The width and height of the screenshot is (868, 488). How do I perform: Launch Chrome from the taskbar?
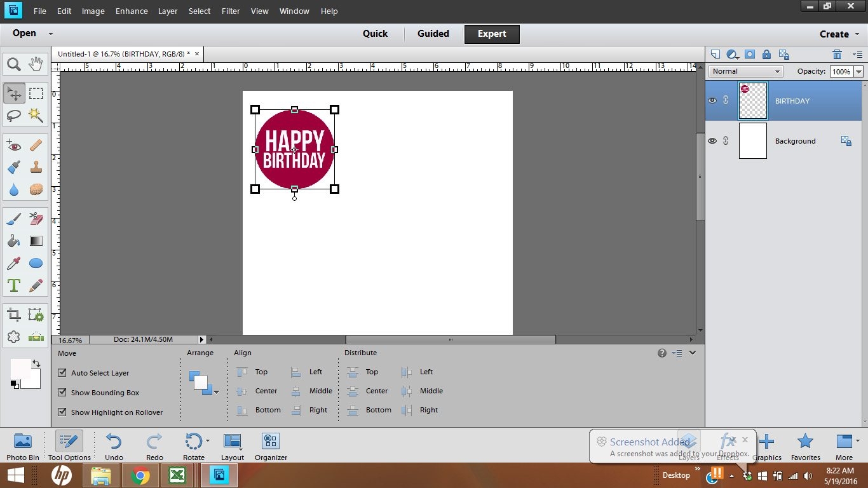click(x=140, y=475)
